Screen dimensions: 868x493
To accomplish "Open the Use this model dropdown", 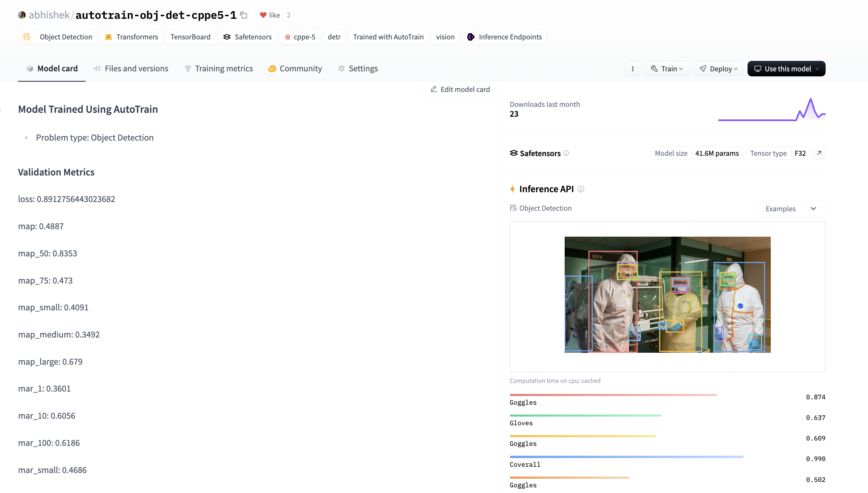I will pos(786,69).
